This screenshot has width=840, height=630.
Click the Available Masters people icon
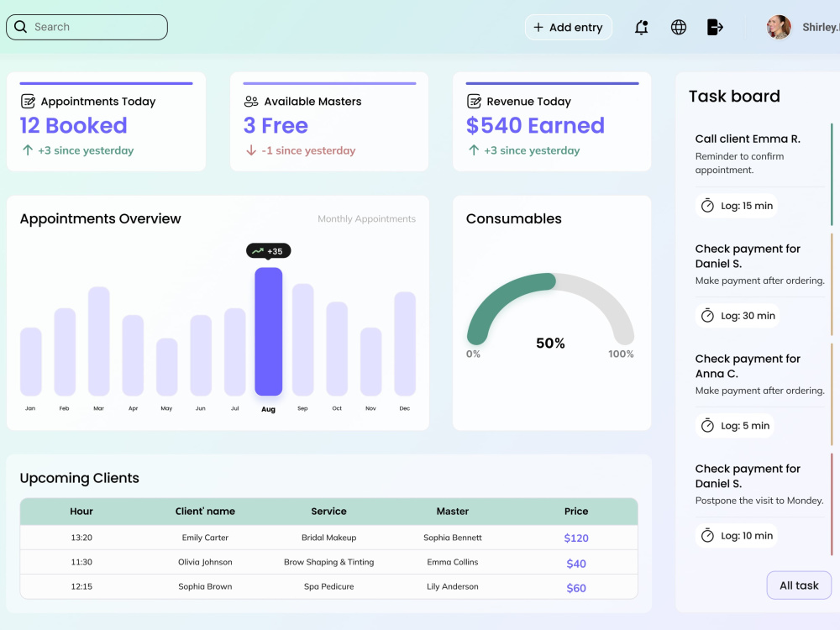[251, 102]
